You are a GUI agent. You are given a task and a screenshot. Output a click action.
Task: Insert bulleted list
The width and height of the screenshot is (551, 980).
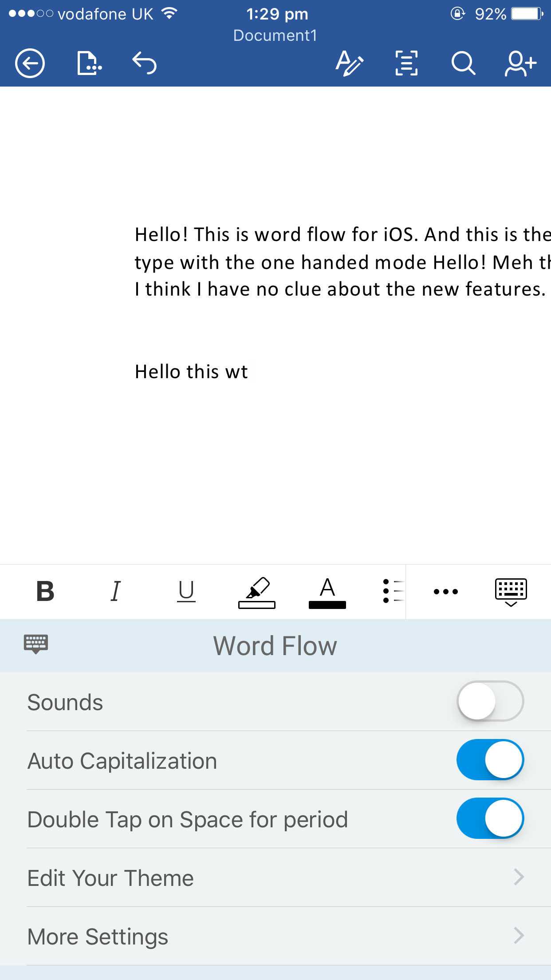[x=393, y=591]
